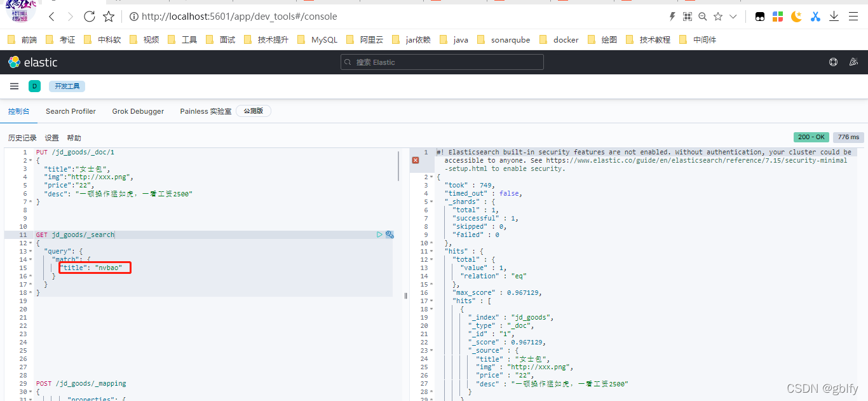Viewport: 868px width, 401px height.
Task: Click the line "PUT /jd_goods/_doc/1" in editor
Action: [x=75, y=153]
